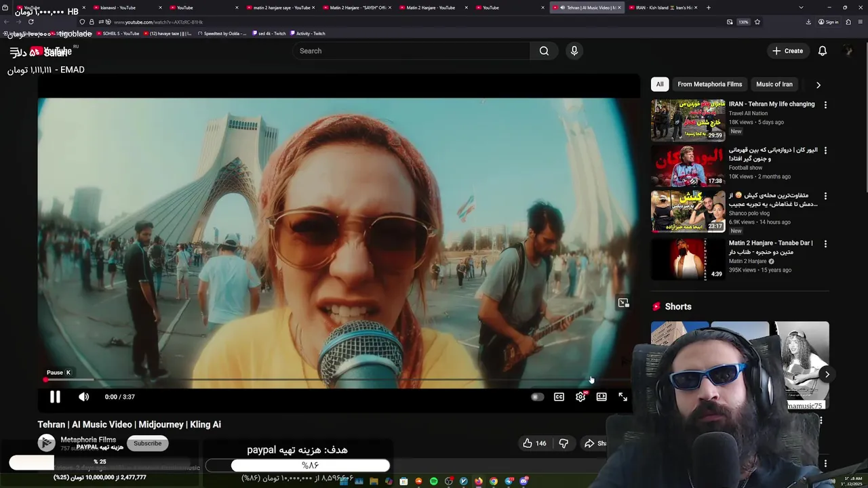Open the Speedtest by Ookla bookmark
The width and height of the screenshot is (868, 488).
[223, 33]
